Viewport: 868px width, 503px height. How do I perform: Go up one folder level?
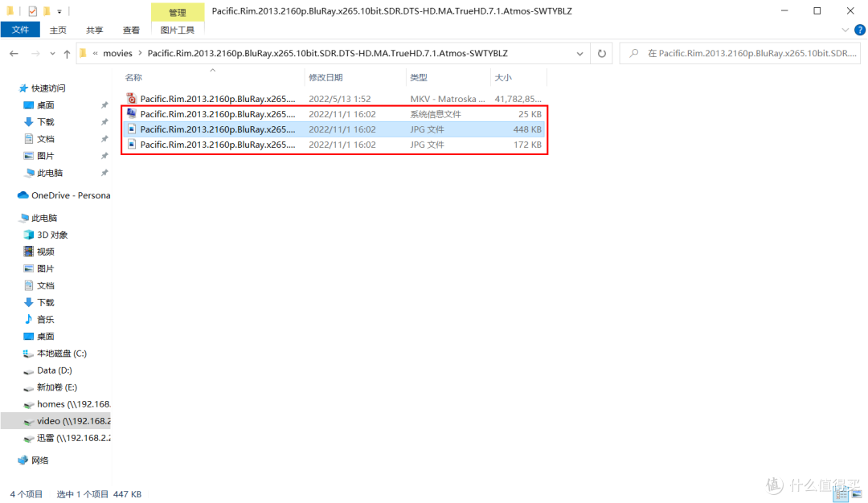point(67,54)
